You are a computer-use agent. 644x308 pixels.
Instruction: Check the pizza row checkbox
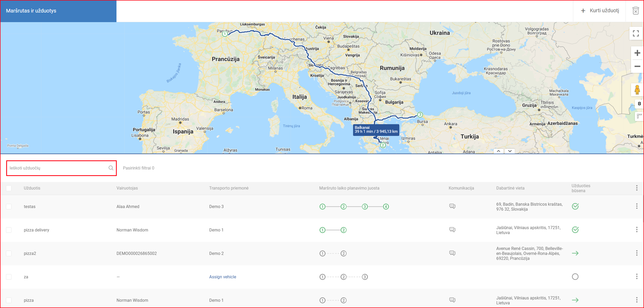pos(9,300)
